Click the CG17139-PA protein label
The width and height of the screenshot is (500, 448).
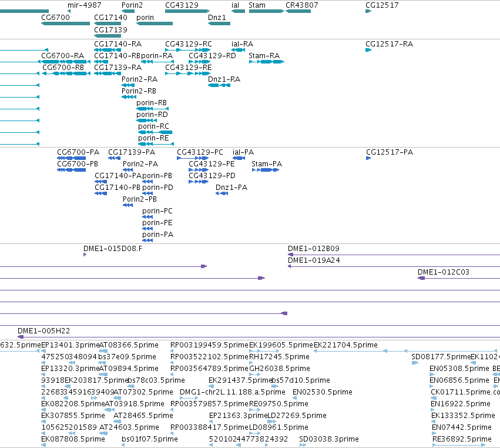point(132,152)
